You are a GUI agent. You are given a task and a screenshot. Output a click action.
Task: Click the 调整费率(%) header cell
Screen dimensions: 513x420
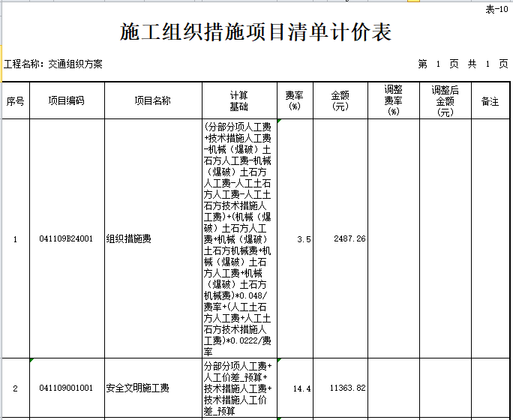pyautogui.click(x=394, y=100)
